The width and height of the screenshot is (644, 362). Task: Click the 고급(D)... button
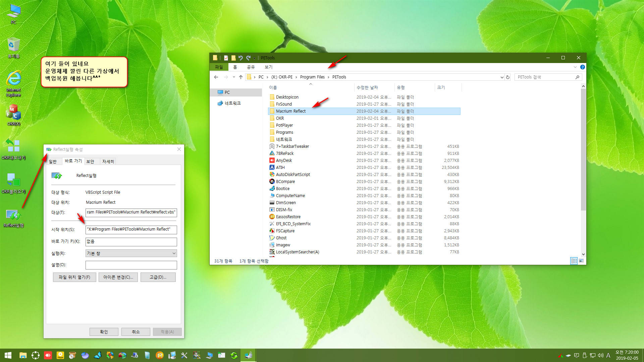[x=158, y=277]
